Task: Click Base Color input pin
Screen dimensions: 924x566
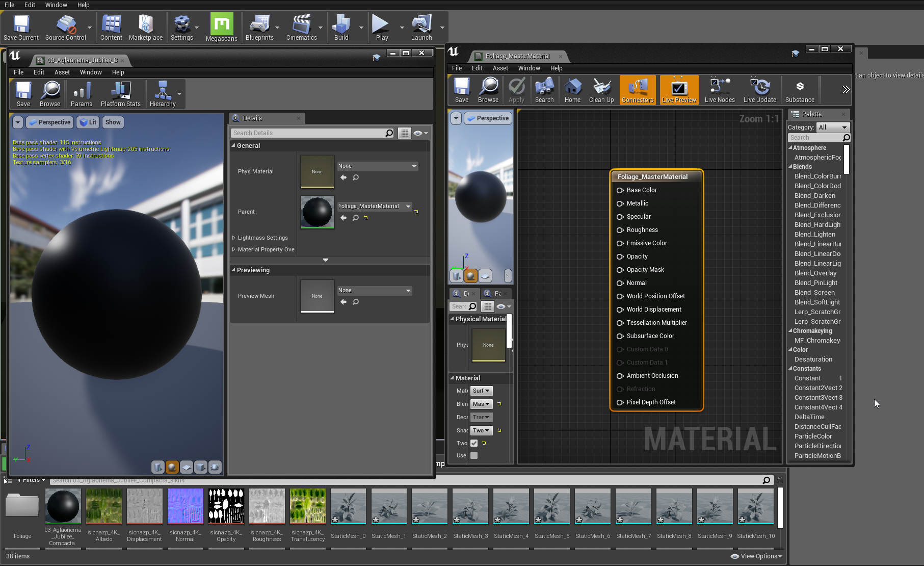Action: pyautogui.click(x=620, y=190)
